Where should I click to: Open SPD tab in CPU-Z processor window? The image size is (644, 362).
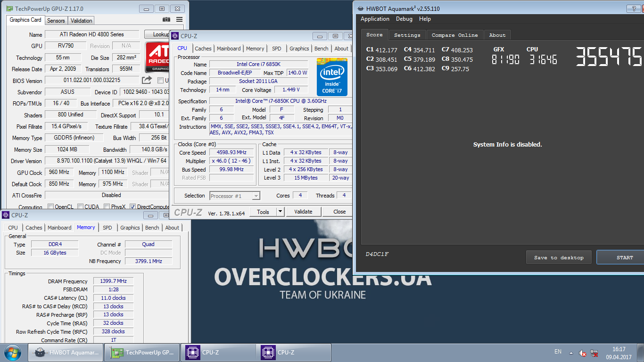coord(277,49)
